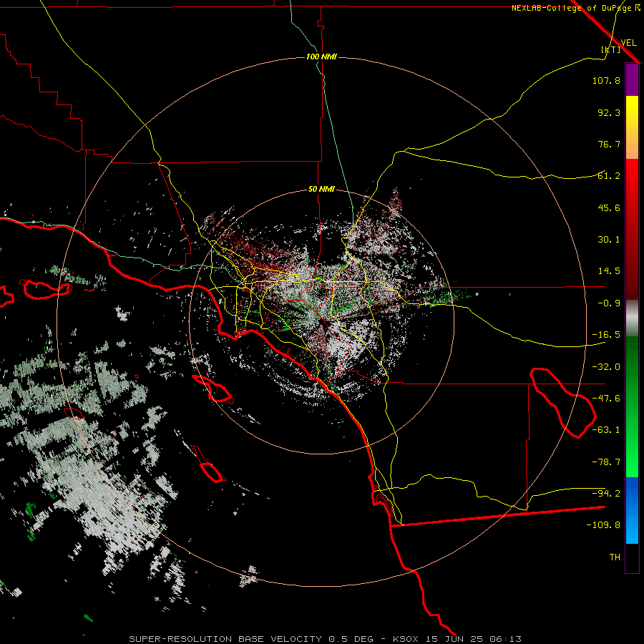Click the TH threshold label
Image resolution: width=644 pixels, height=644 pixels.
(x=615, y=557)
